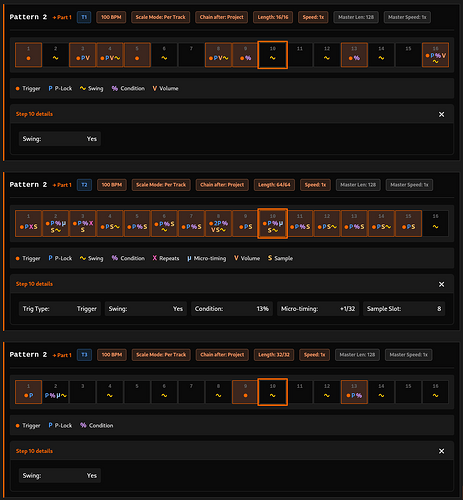Toggle step 9 trigger in T3 pattern
The image size is (463, 500).
click(245, 392)
